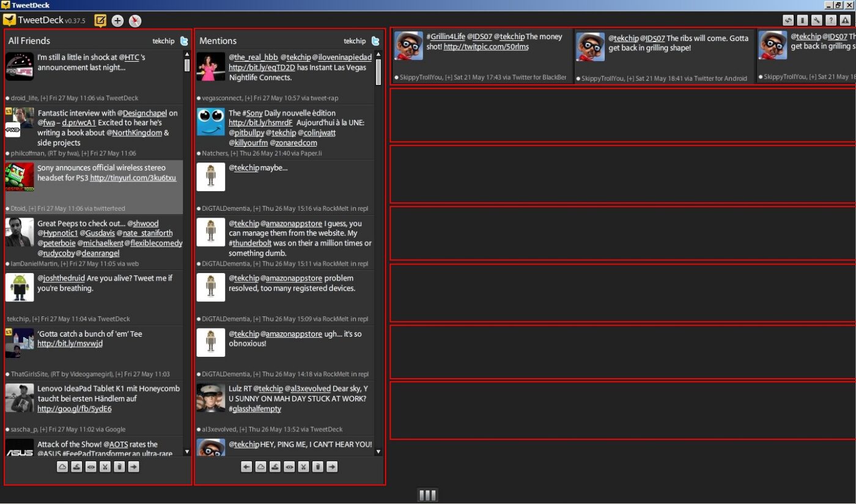Click the warning triangle icon at top right
856x504 pixels.
(844, 20)
